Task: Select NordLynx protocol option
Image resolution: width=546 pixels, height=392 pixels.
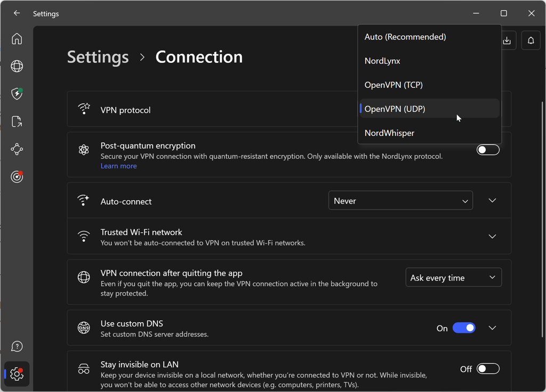Action: [429, 61]
